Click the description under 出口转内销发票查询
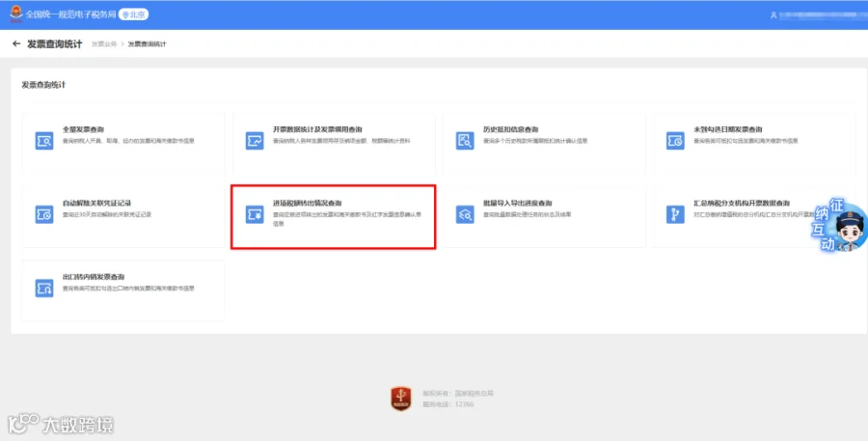 pyautogui.click(x=128, y=289)
